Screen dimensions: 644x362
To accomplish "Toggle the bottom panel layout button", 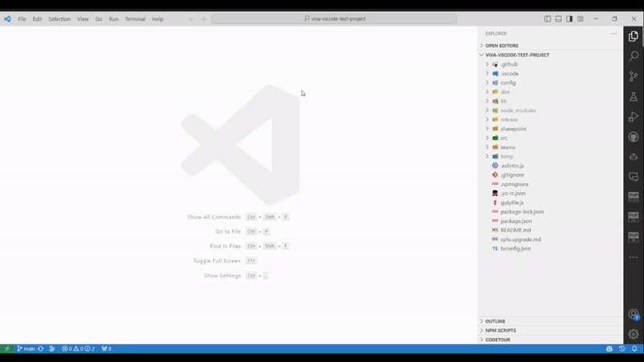I will pyautogui.click(x=559, y=19).
